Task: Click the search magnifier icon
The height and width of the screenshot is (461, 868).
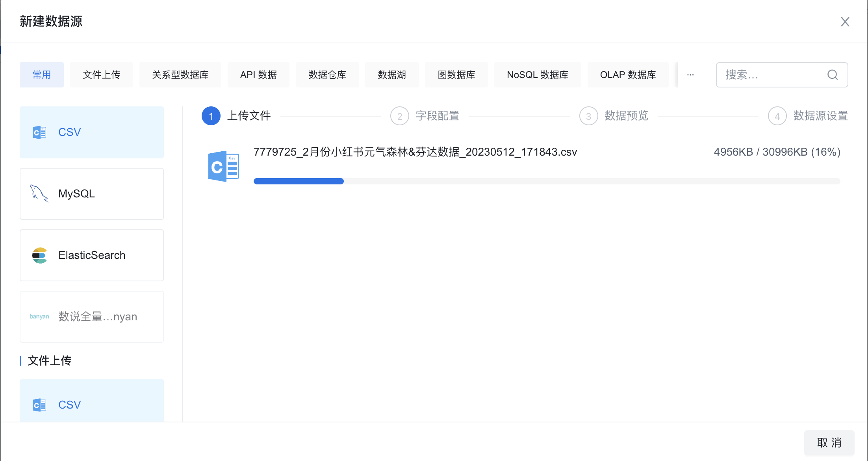Action: 833,75
